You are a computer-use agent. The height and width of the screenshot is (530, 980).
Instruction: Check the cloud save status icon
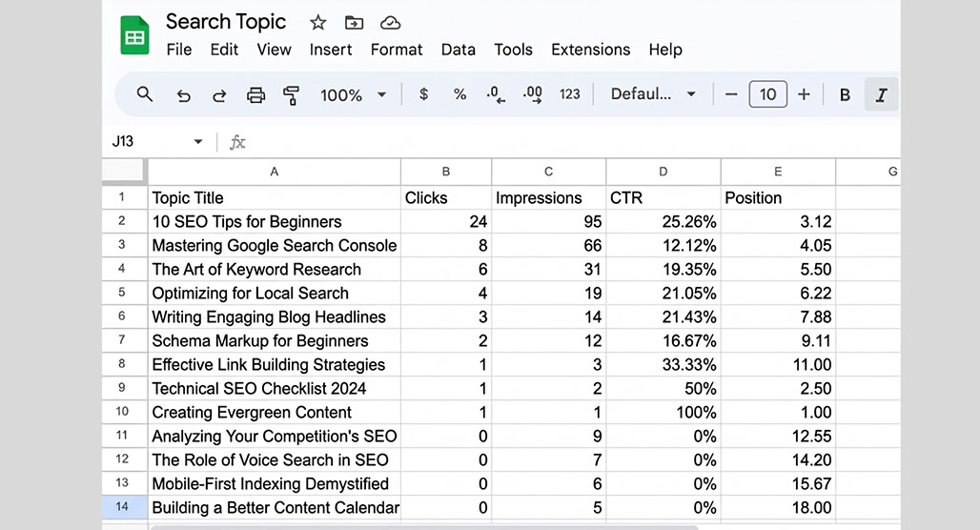(x=390, y=23)
